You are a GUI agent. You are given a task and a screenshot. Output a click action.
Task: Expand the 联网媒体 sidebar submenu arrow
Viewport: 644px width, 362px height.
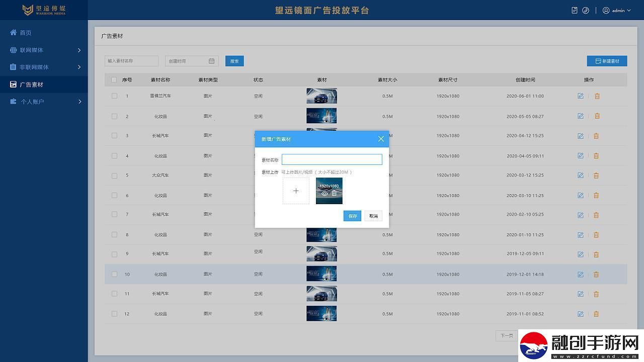click(x=79, y=50)
